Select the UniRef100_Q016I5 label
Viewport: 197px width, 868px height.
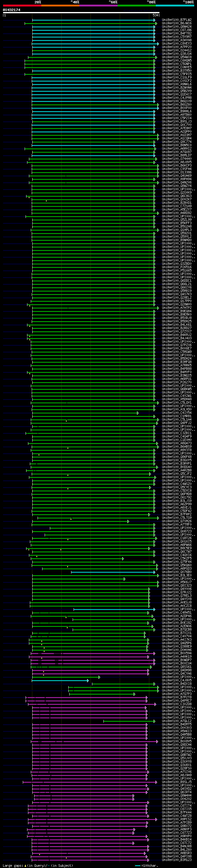tap(176, 542)
